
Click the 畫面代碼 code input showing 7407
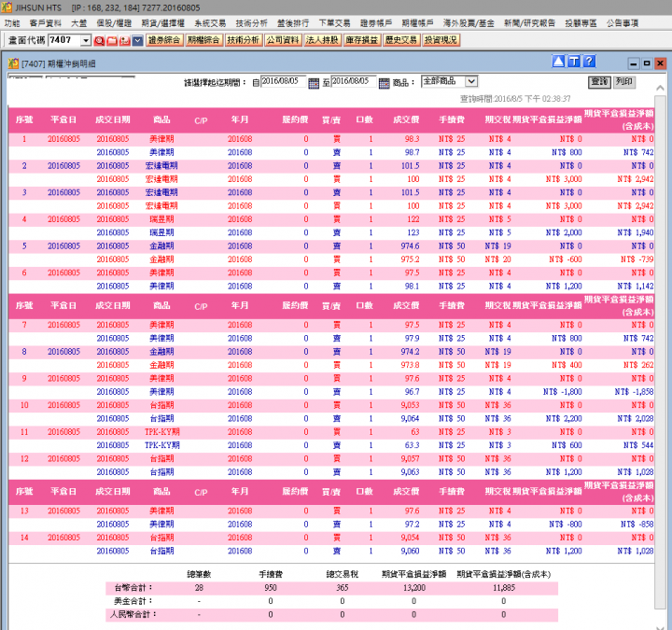pos(64,40)
